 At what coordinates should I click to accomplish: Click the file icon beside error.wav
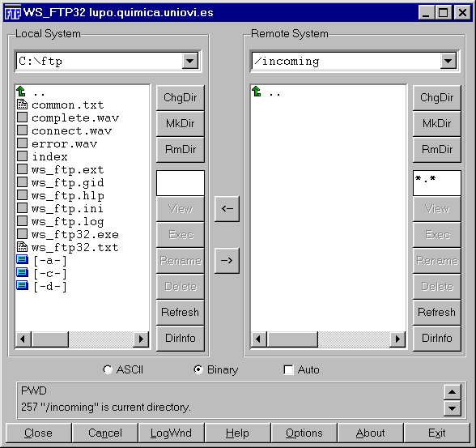(22, 143)
